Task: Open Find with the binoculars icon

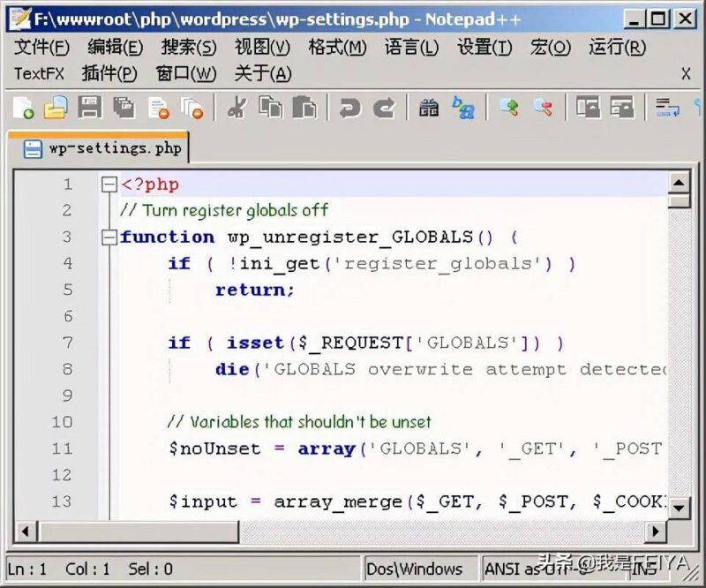Action: point(429,108)
